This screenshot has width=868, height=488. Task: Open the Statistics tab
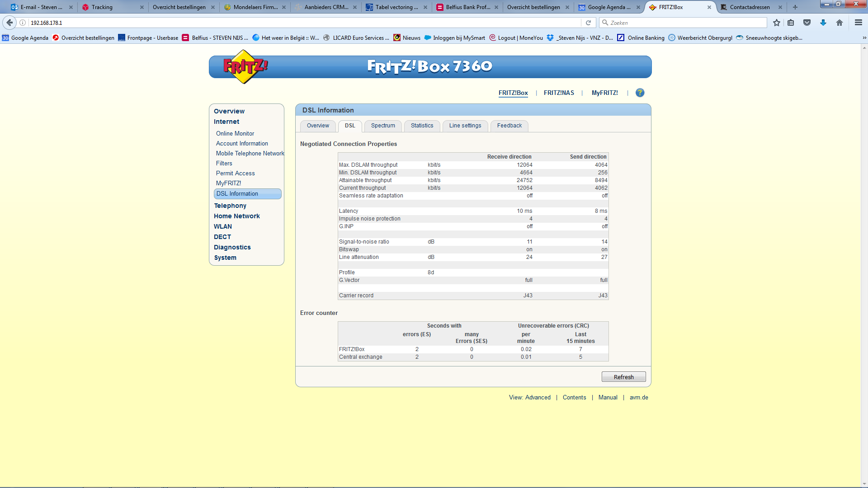[x=422, y=126]
